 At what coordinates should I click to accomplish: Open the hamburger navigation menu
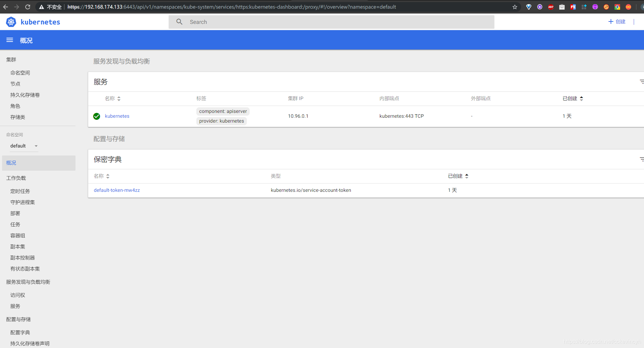click(10, 40)
